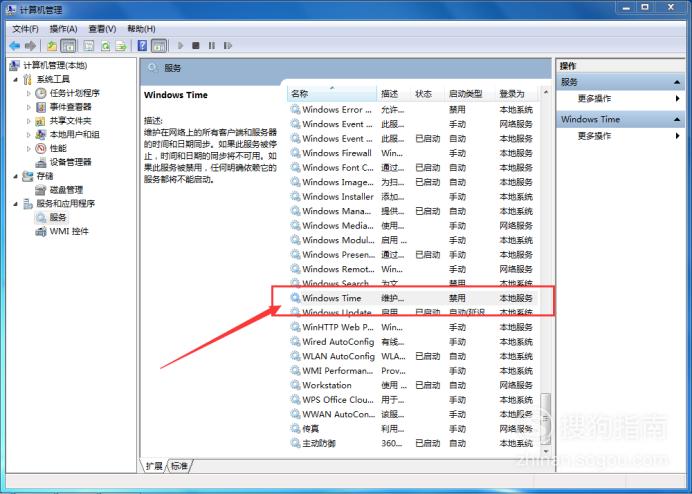Screen dimensions: 692x494
Task: Select the WWAN AutoCon... service row
Action: pos(413,414)
